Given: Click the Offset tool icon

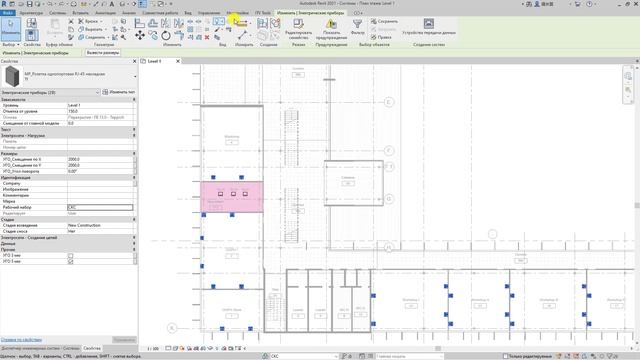Looking at the screenshot, I should [153, 23].
